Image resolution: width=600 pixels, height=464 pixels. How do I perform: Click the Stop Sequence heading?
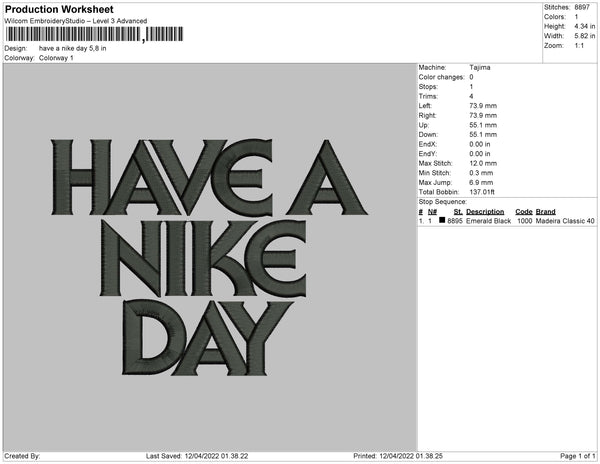click(x=443, y=202)
